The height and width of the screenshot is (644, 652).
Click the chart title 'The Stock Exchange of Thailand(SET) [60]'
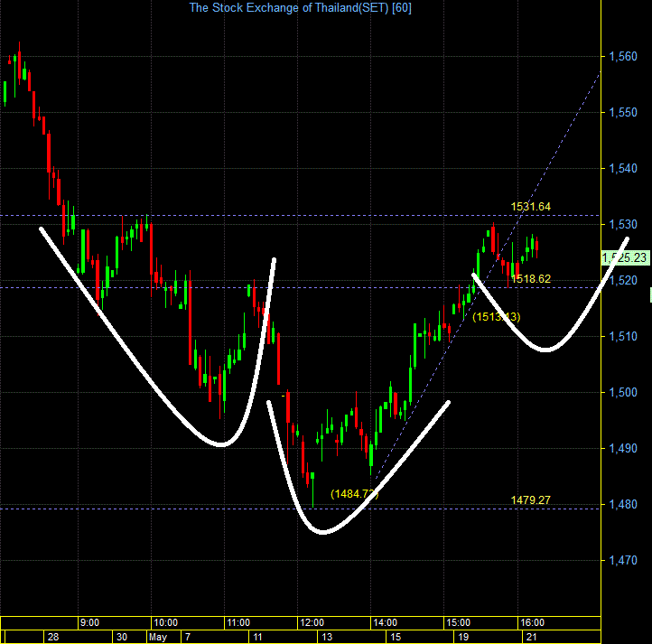pyautogui.click(x=300, y=8)
